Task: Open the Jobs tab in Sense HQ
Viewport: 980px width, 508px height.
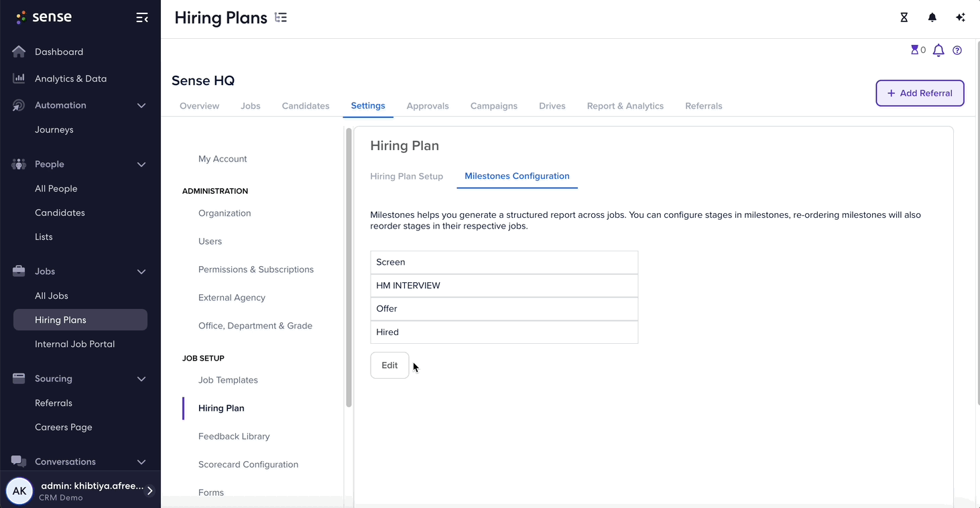Action: pos(251,106)
